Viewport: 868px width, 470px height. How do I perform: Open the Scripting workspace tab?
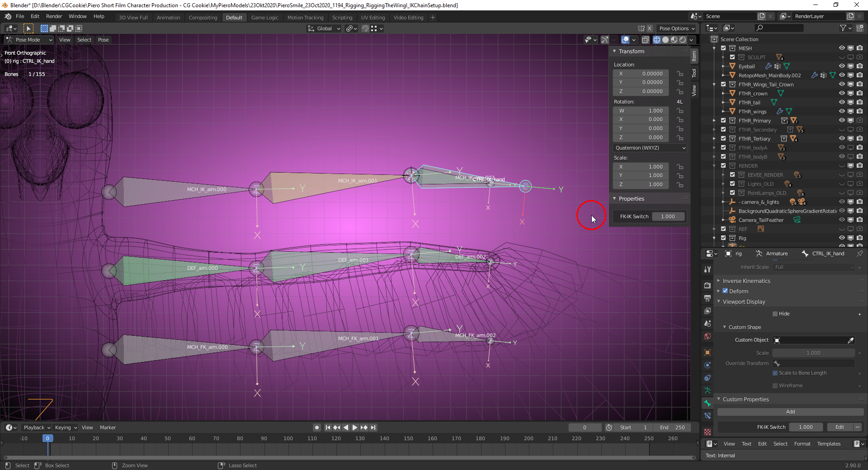pos(342,17)
